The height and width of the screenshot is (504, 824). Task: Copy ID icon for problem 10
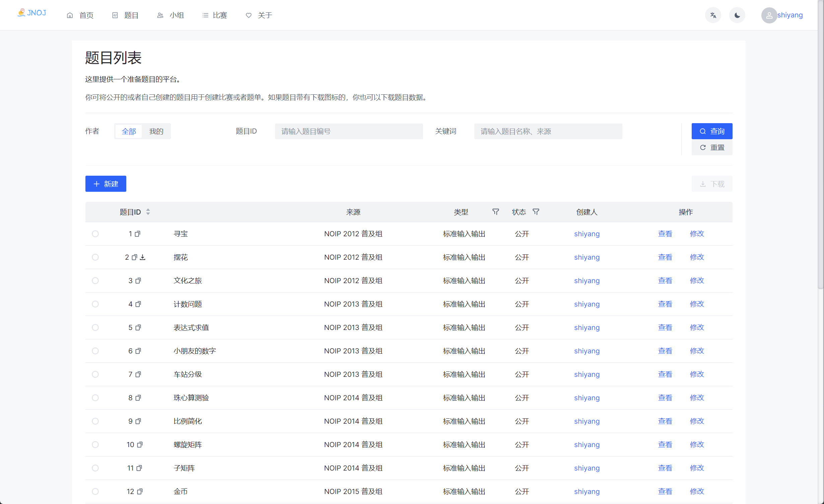pos(140,444)
